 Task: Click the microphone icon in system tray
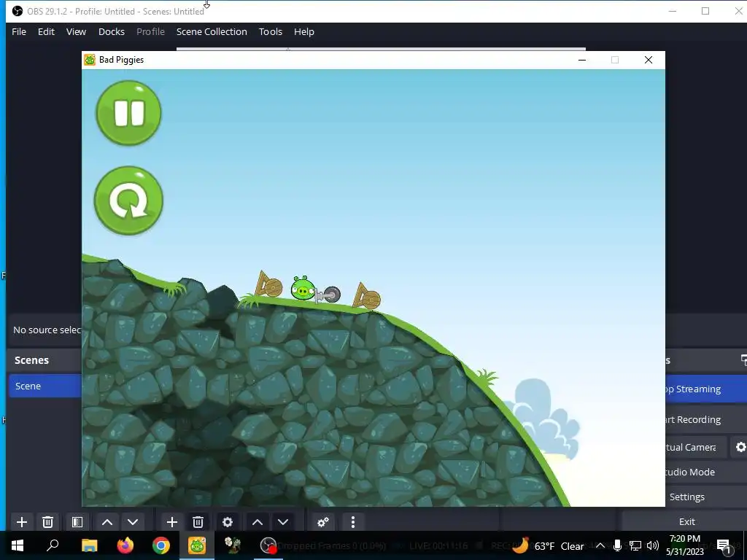[617, 545]
